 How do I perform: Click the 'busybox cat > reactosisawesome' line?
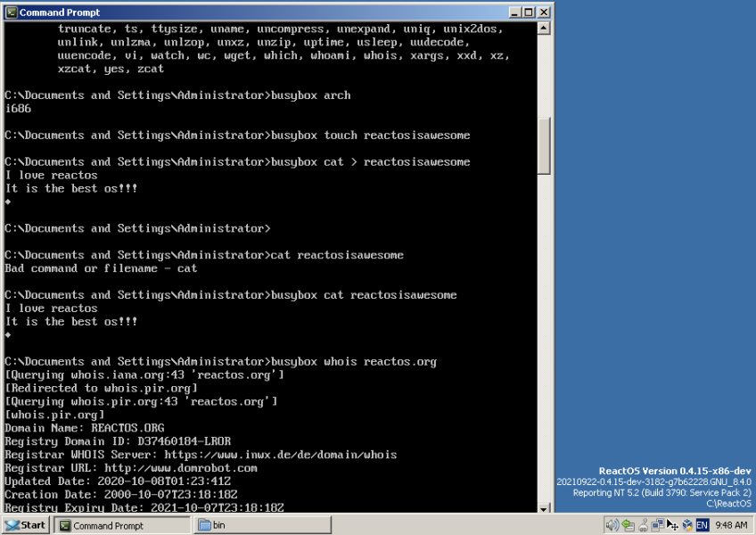click(237, 161)
